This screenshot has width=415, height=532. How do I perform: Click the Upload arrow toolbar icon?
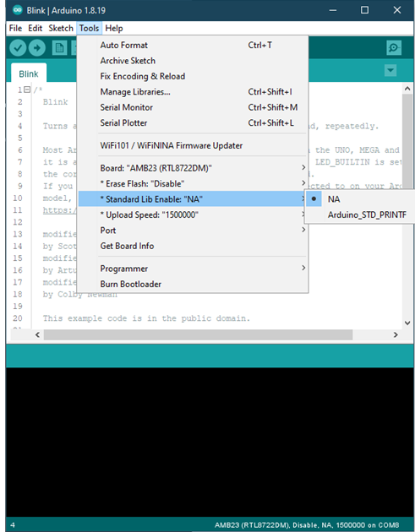[x=37, y=48]
